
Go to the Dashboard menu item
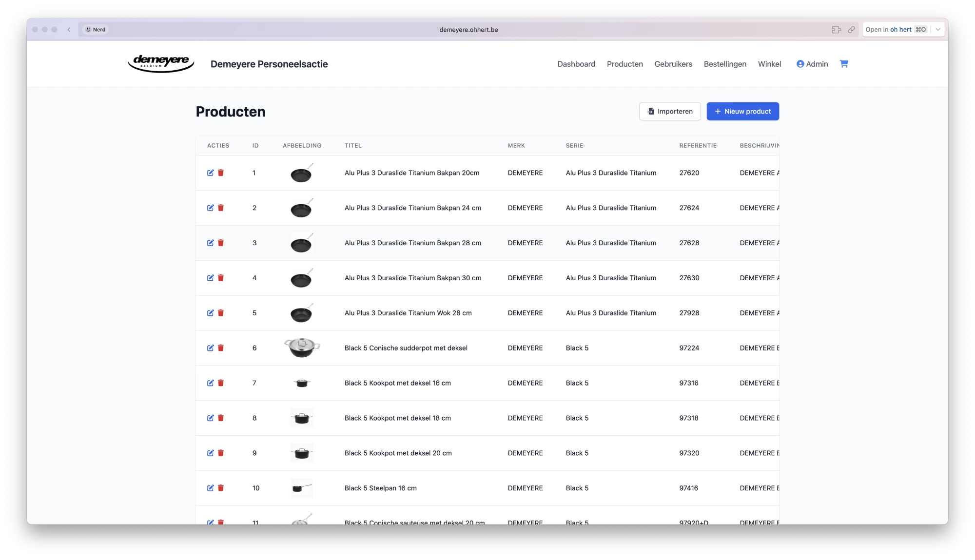(x=576, y=64)
